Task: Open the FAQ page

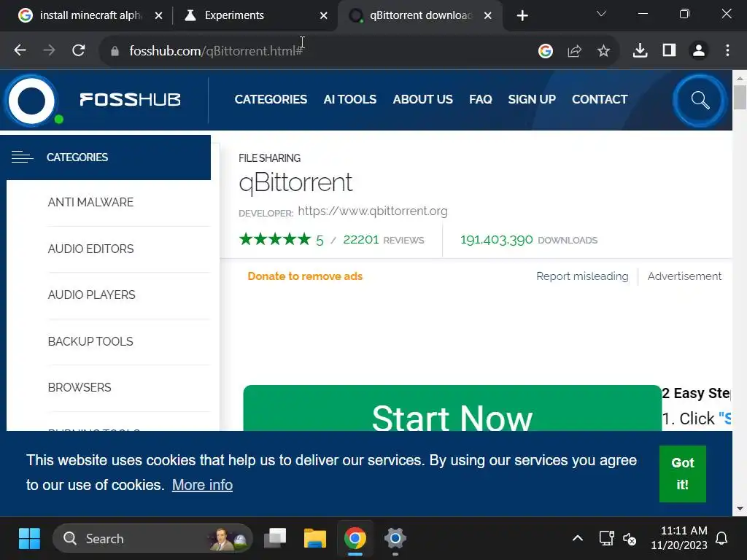Action: click(480, 99)
